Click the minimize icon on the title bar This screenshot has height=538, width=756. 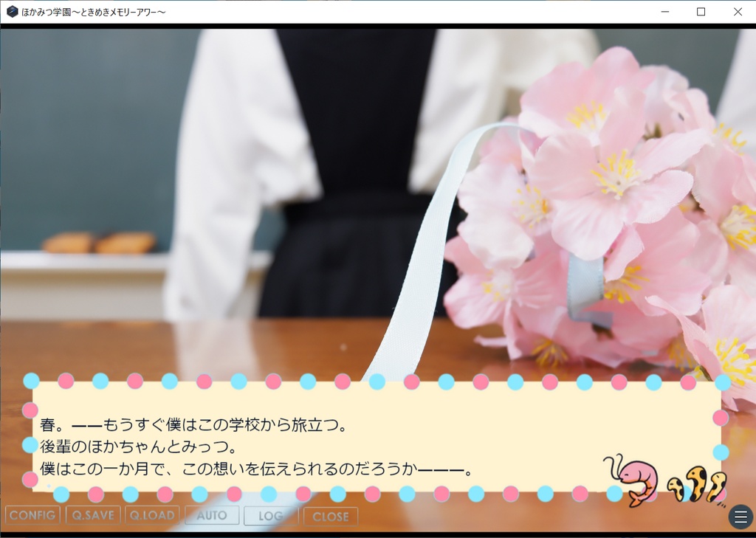coord(665,12)
